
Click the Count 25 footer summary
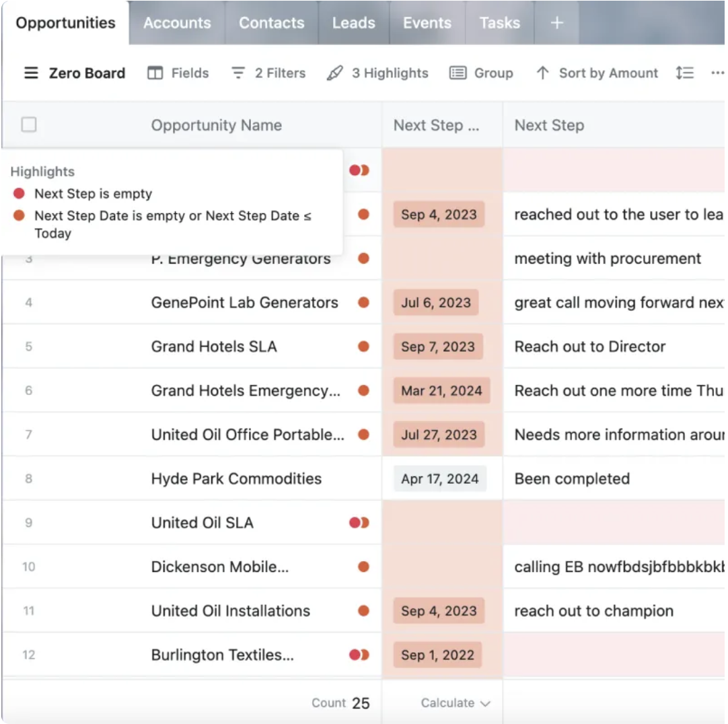pyautogui.click(x=340, y=702)
